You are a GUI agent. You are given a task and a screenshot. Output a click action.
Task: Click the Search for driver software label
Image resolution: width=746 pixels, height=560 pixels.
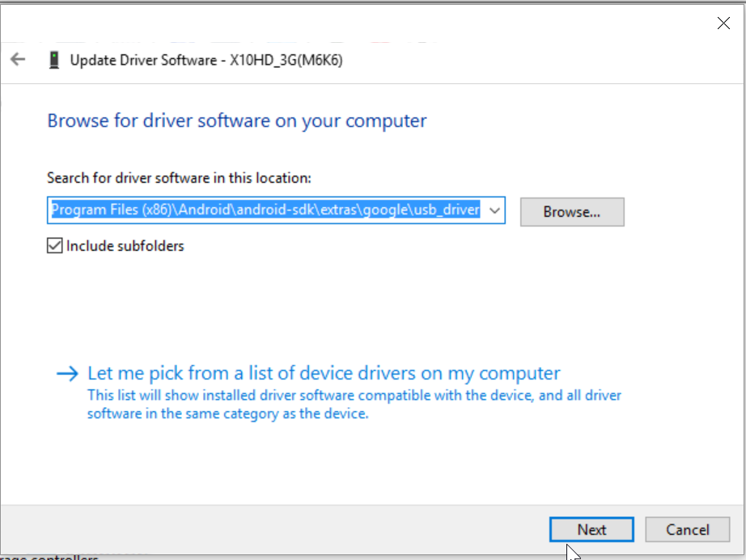click(179, 178)
